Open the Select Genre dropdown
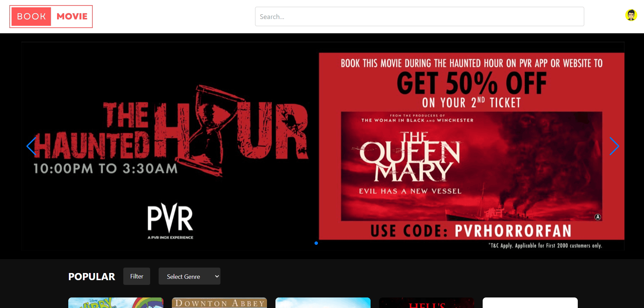 (x=189, y=276)
